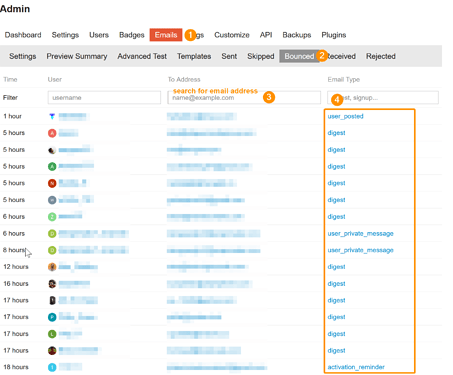View the Skipped emails sub-tab
The image size is (453, 375).
click(261, 56)
